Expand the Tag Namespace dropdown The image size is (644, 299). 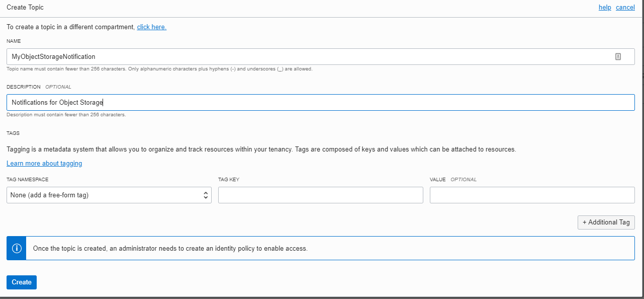pos(109,195)
